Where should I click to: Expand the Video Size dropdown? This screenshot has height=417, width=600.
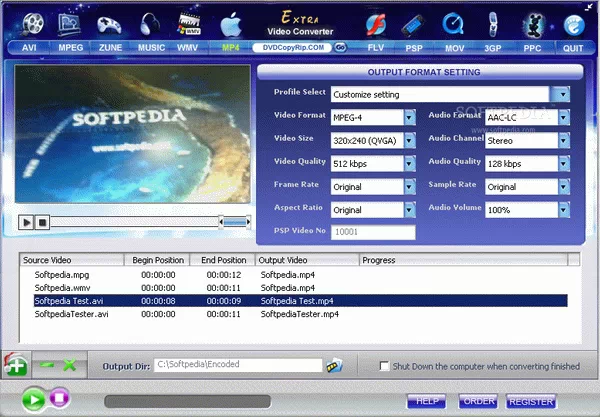[x=409, y=141]
